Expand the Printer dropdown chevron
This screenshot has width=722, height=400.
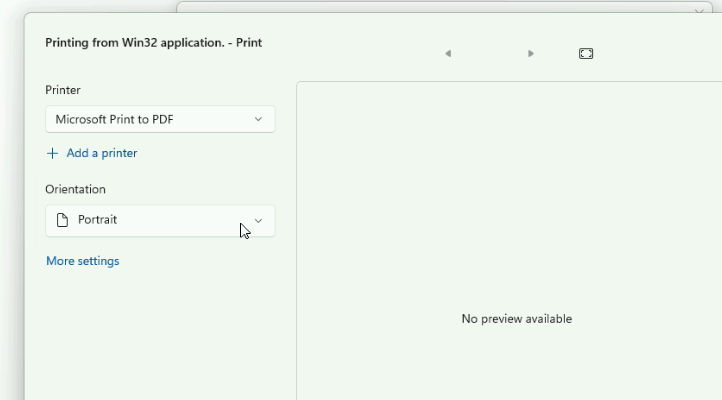tap(258, 119)
